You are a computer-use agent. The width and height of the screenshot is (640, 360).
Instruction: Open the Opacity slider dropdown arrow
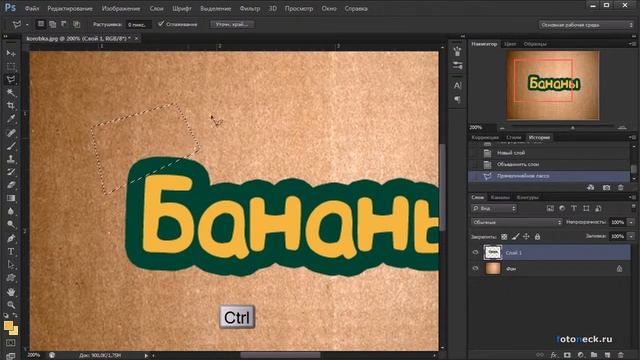point(631,222)
